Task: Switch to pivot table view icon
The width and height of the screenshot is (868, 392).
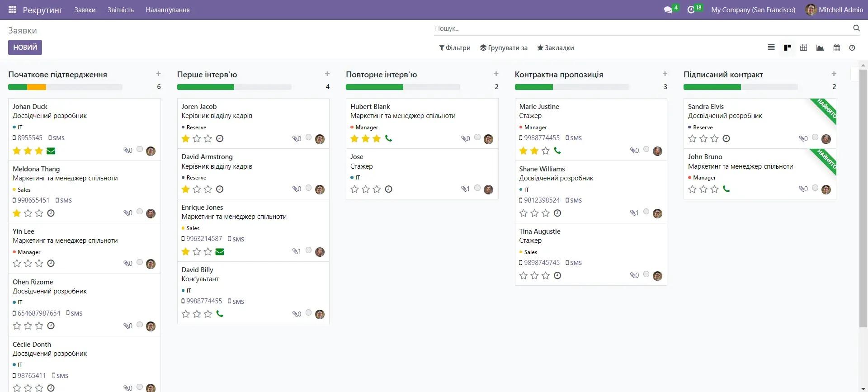Action: point(803,47)
